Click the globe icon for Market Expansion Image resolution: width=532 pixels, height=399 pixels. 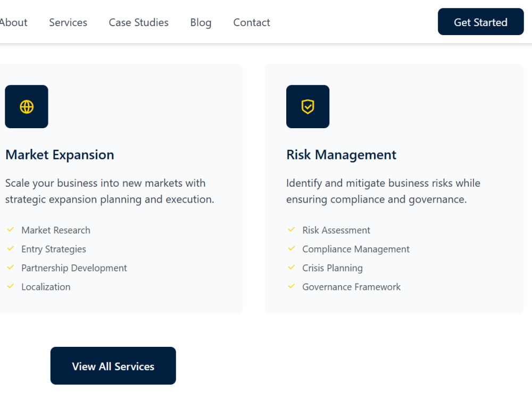(27, 106)
